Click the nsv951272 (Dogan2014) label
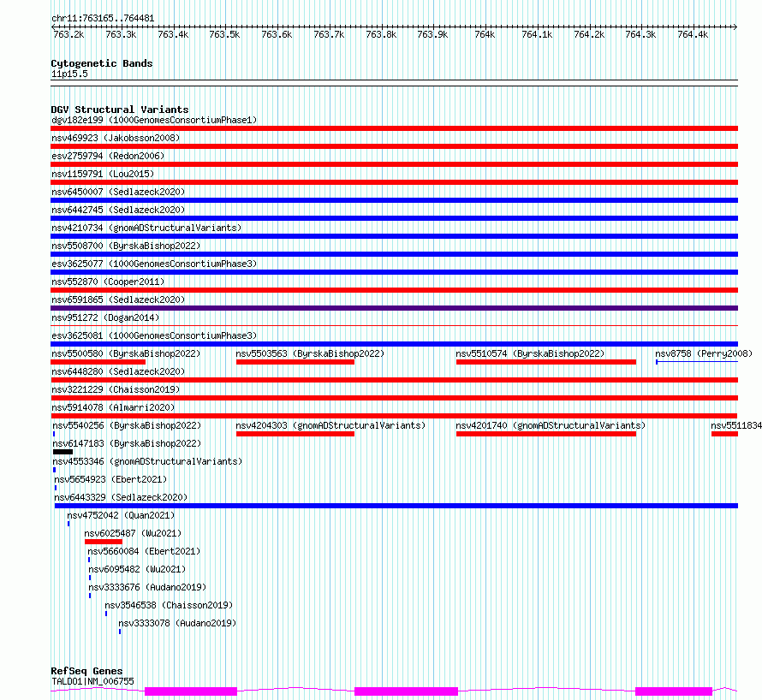 (x=105, y=317)
